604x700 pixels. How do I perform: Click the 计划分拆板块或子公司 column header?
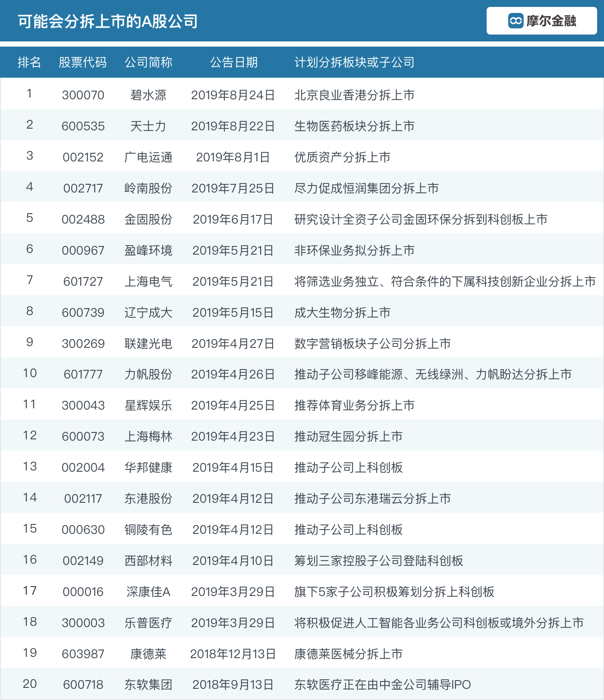point(354,63)
